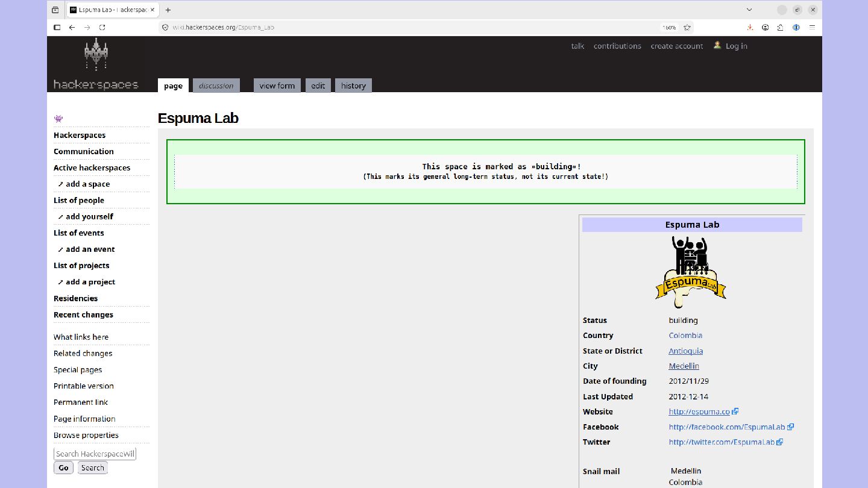Click the blue extension icon in the toolbar
Screen dimensions: 868x488
point(796,27)
